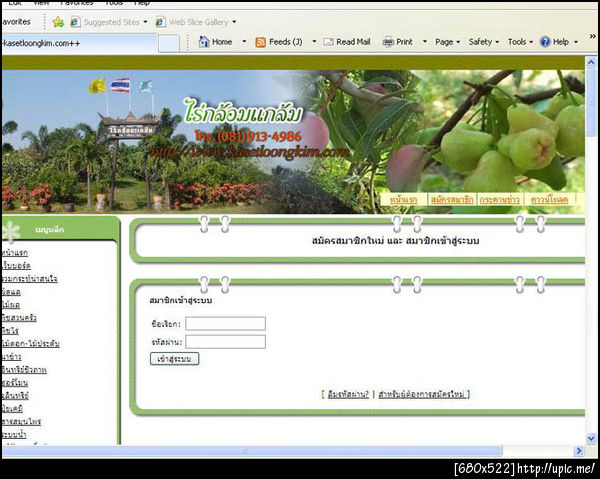The image size is (600, 479).
Task: Show more commands with the toolbar overflow chevron
Action: click(592, 36)
